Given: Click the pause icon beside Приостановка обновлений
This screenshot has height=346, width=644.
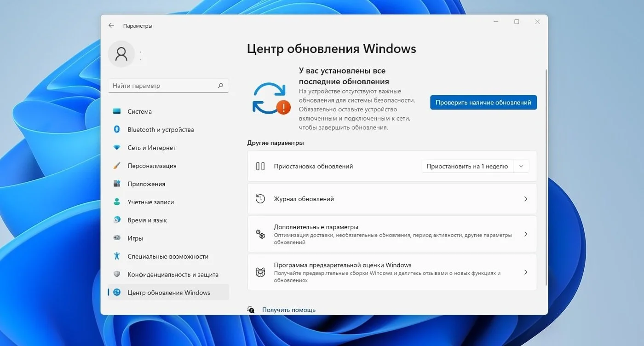Looking at the screenshot, I should click(260, 166).
